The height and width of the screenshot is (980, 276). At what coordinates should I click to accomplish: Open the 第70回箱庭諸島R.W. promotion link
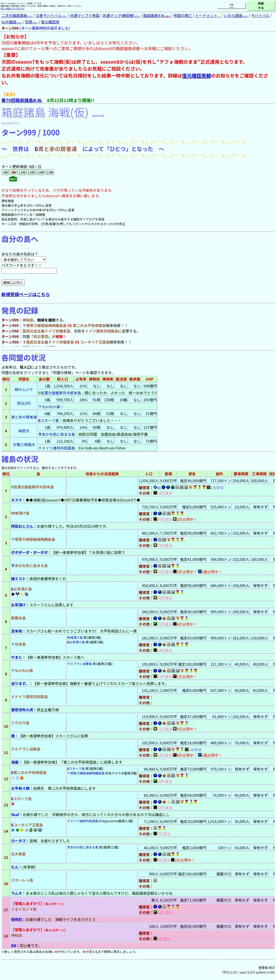click(22, 100)
